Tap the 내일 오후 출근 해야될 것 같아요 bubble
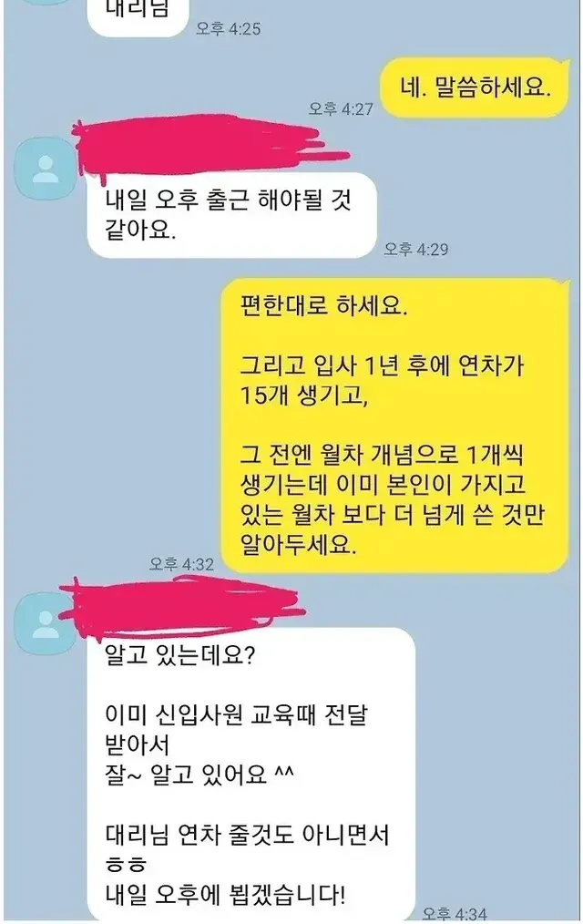Viewport: 583px width, 924px height. click(x=232, y=215)
